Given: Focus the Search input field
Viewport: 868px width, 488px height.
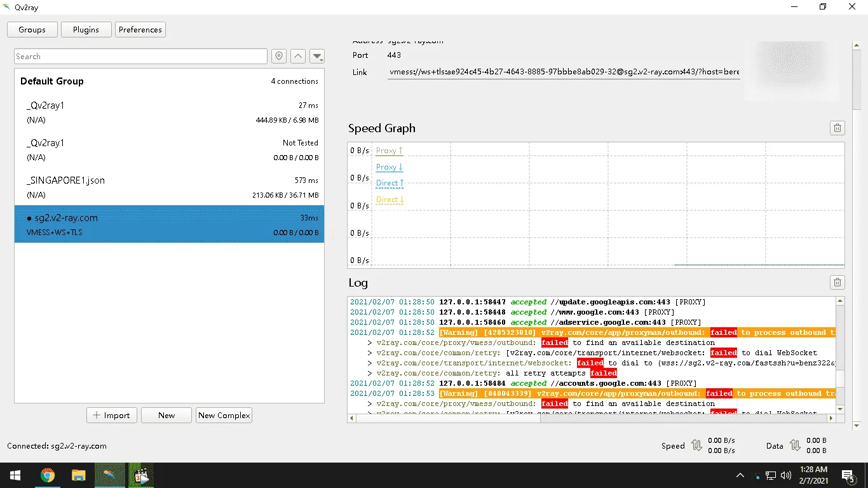Looking at the screenshot, I should click(140, 56).
